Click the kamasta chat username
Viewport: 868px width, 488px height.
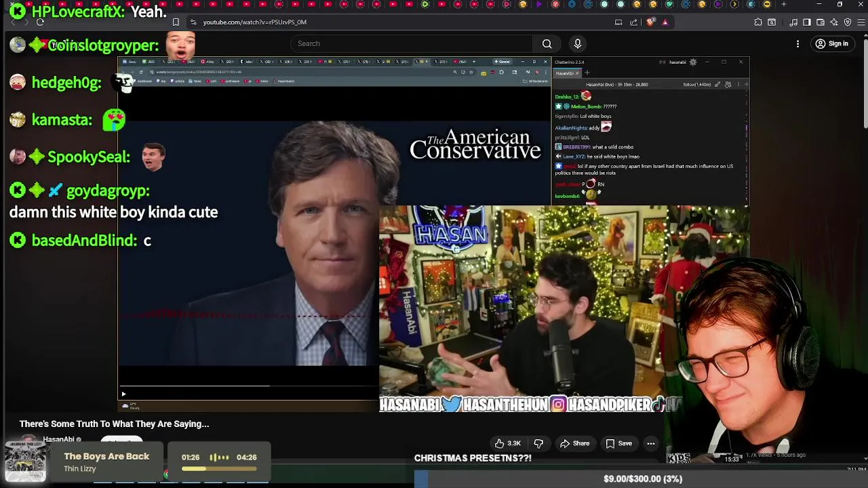point(62,120)
